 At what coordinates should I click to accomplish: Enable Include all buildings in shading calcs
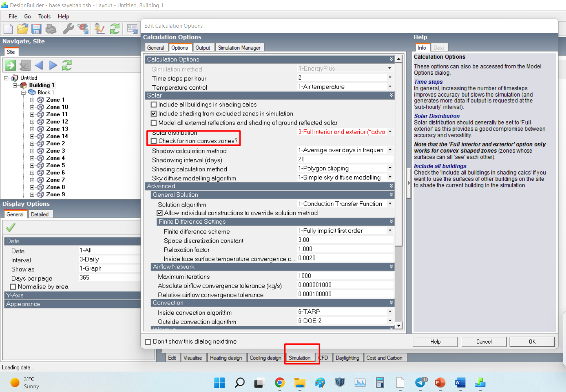click(154, 105)
